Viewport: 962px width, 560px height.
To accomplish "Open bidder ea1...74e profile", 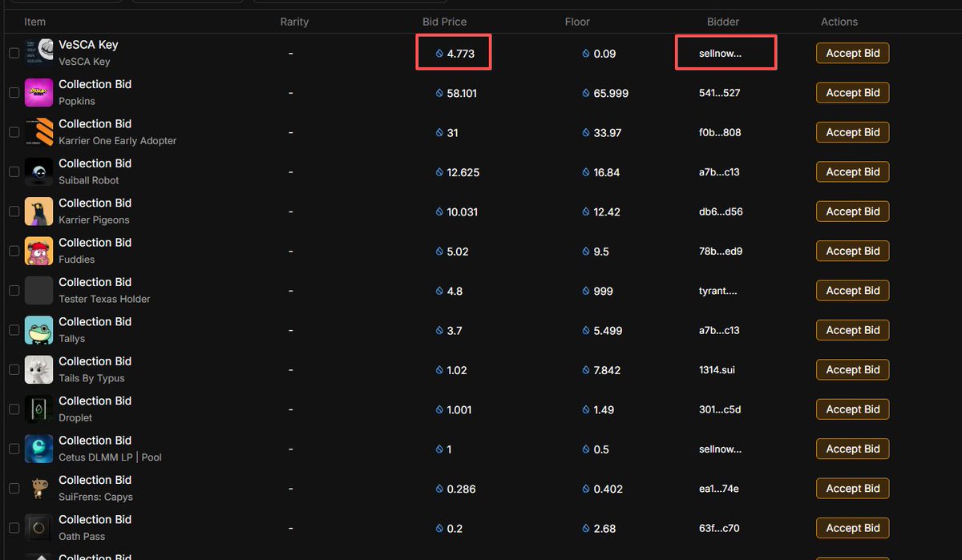I will pos(719,489).
